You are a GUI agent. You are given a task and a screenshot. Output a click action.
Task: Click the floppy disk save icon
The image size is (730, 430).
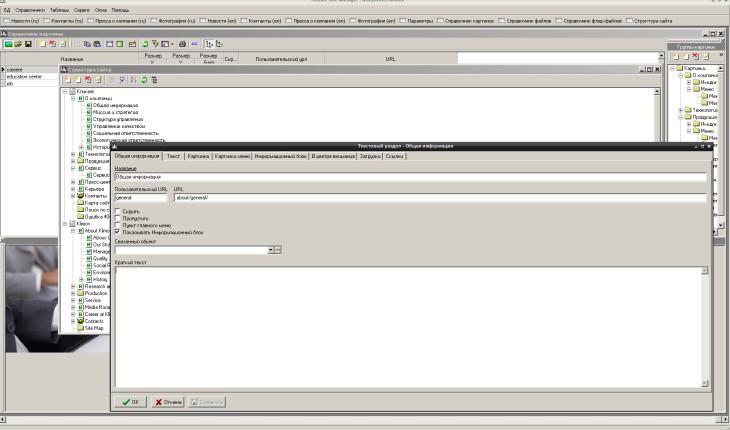pos(28,44)
